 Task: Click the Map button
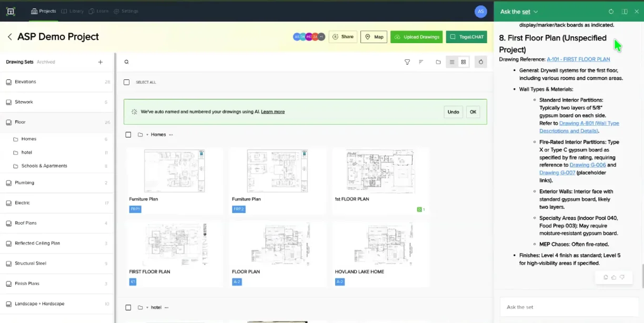374,37
